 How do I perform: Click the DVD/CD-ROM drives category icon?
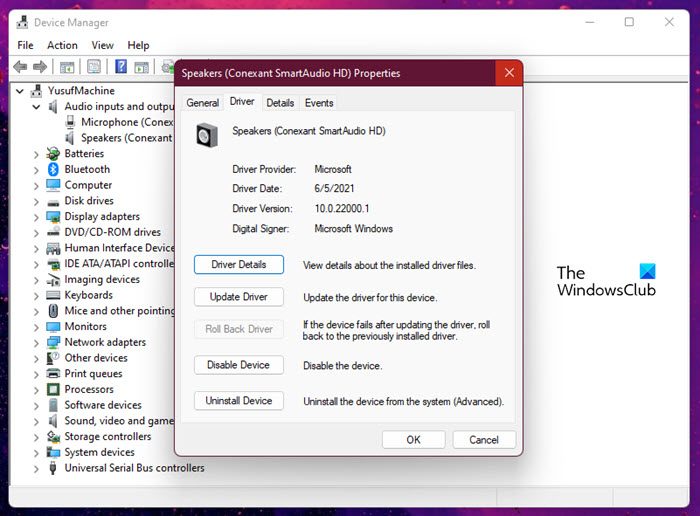click(x=53, y=232)
